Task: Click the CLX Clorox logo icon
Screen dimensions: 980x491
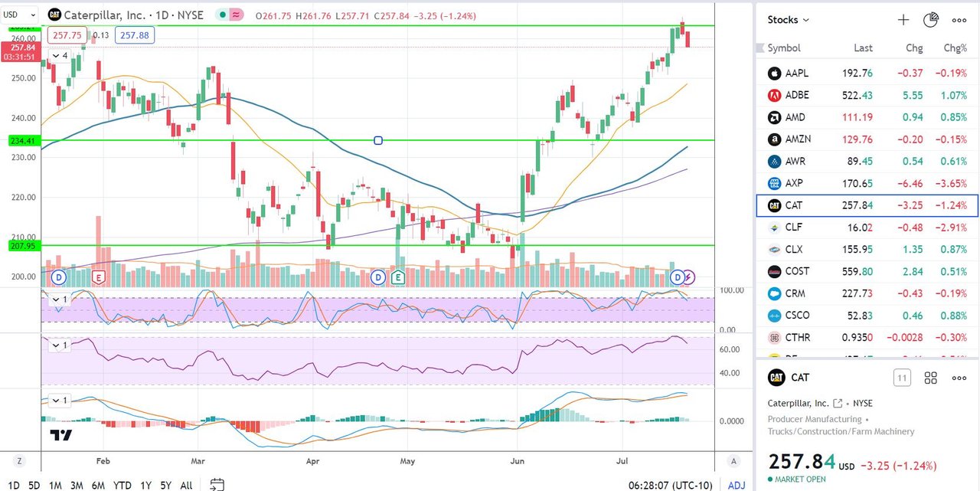Action: pos(774,250)
